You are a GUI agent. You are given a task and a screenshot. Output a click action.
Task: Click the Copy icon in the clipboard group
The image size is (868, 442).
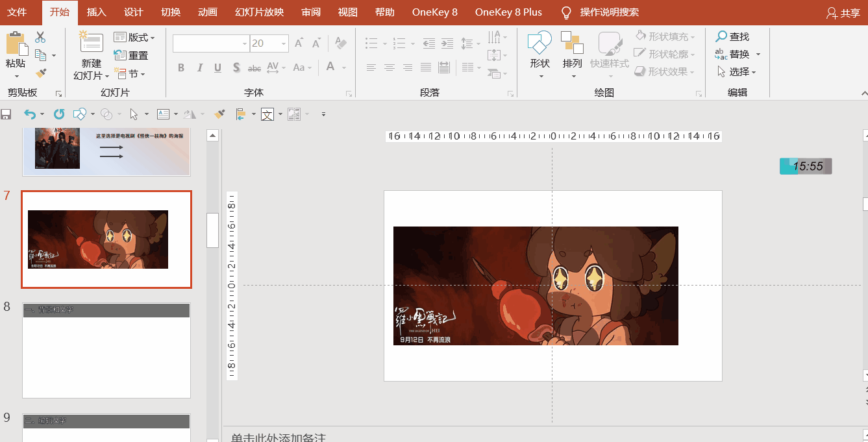(x=41, y=56)
